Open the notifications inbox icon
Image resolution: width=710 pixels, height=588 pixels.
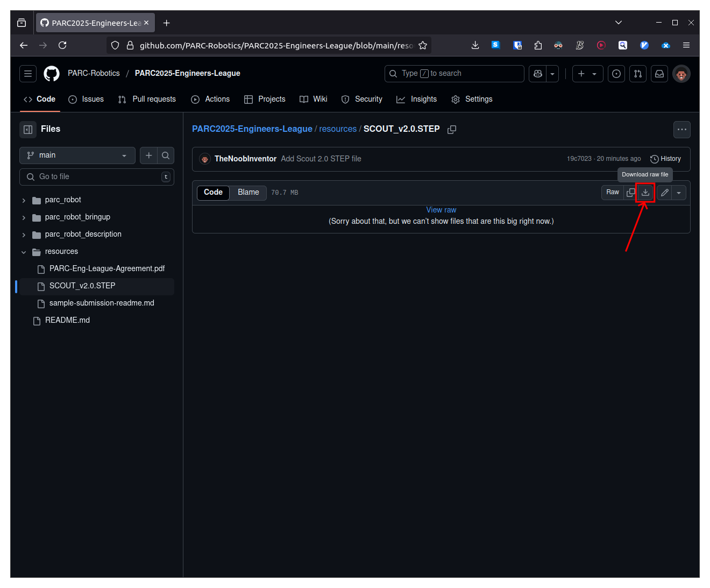pos(659,74)
